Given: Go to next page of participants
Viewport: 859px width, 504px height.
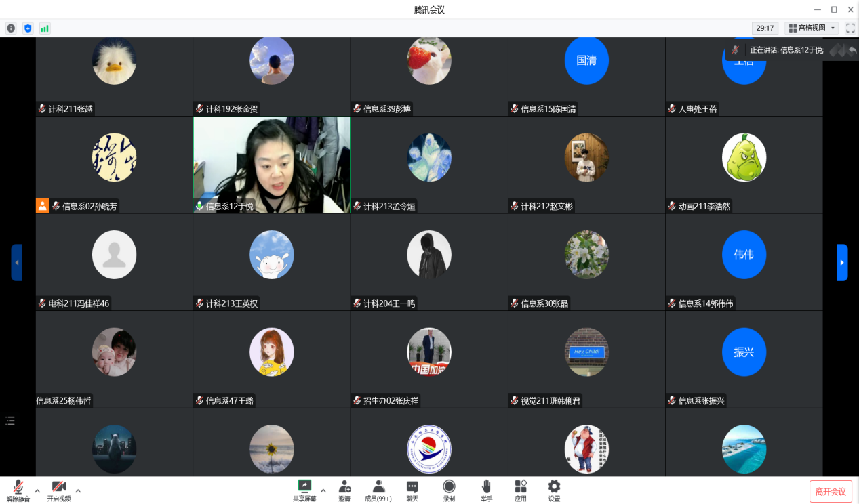Looking at the screenshot, I should click(842, 262).
